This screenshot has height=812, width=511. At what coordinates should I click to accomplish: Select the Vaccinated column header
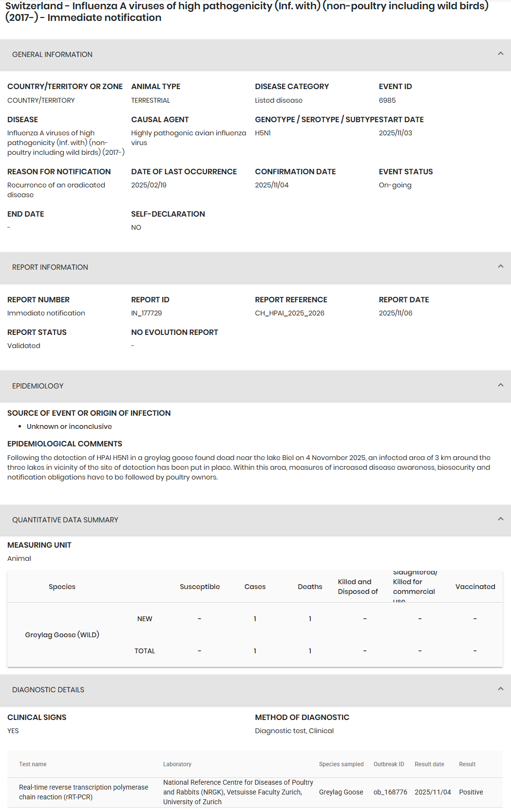pos(475,587)
